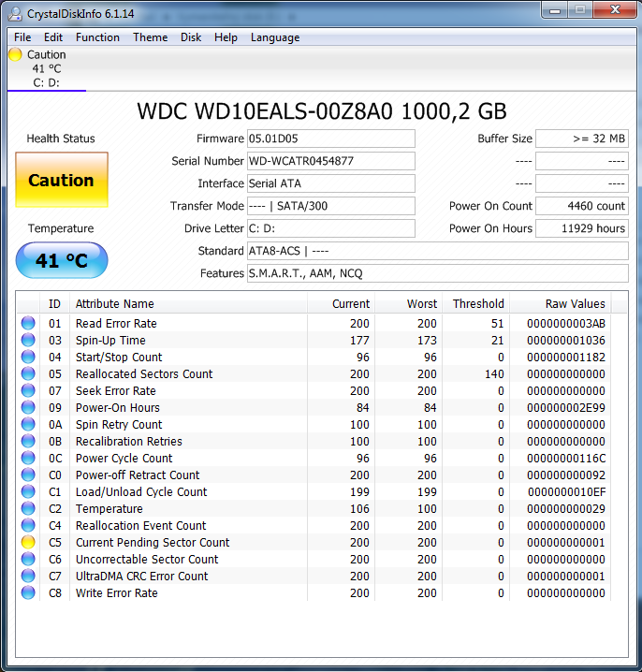
Task: Select the Reallocated Sectors Count row name
Action: coord(144,374)
